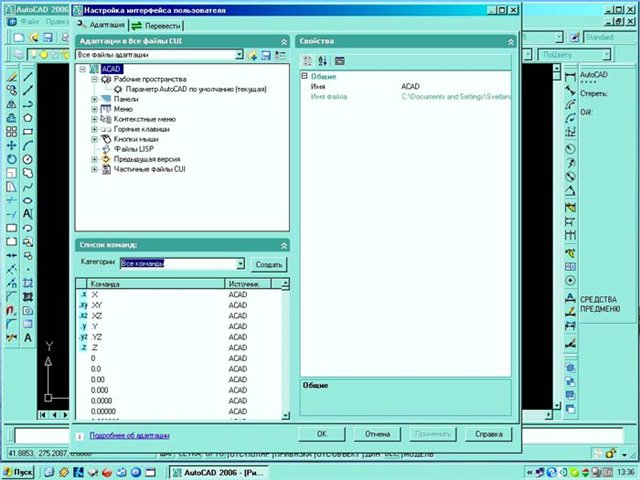Viewport: 640px width, 480px height.
Task: Collapse the Список команд panel
Action: [x=282, y=244]
